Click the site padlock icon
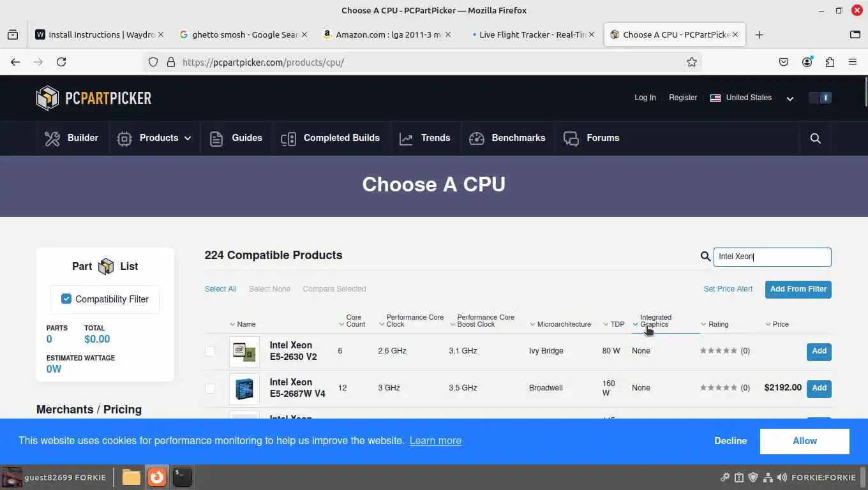868x490 pixels. [170, 62]
